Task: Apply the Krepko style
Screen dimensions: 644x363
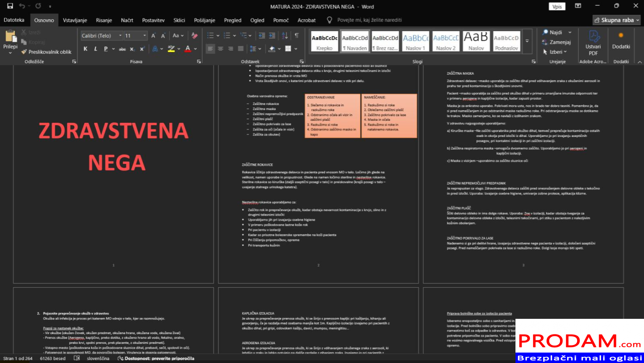Action: tap(324, 41)
